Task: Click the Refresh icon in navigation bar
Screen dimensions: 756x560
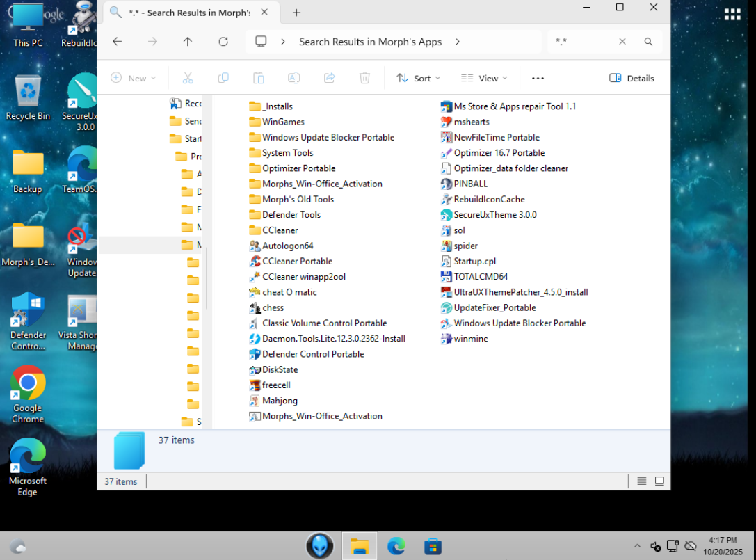Action: click(223, 42)
